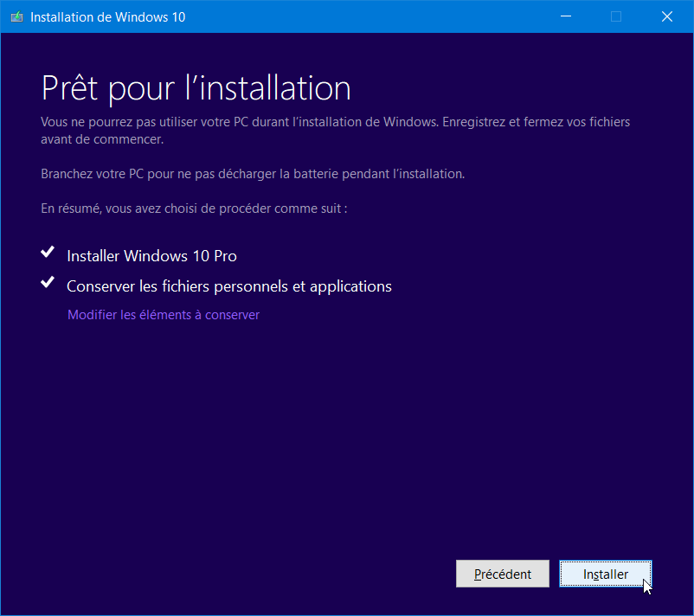694x616 pixels.
Task: Click the title 'Installation de Windows 10'
Action: click(107, 16)
